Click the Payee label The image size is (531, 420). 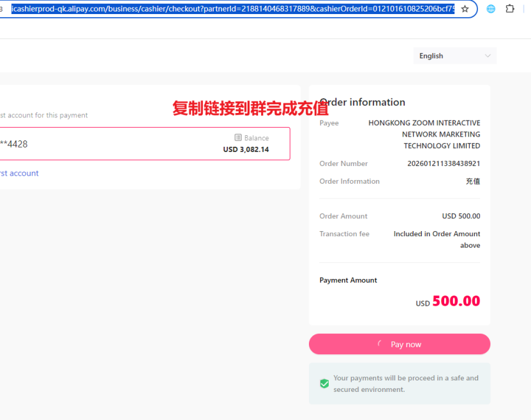coord(329,123)
